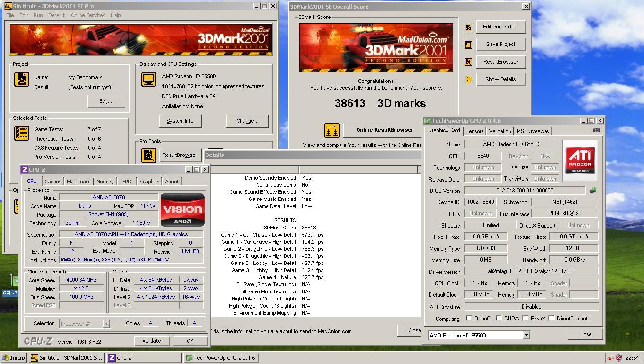Switch to the Graphics tab in CPU-Z
The width and height of the screenshot is (644, 364).
150,182
